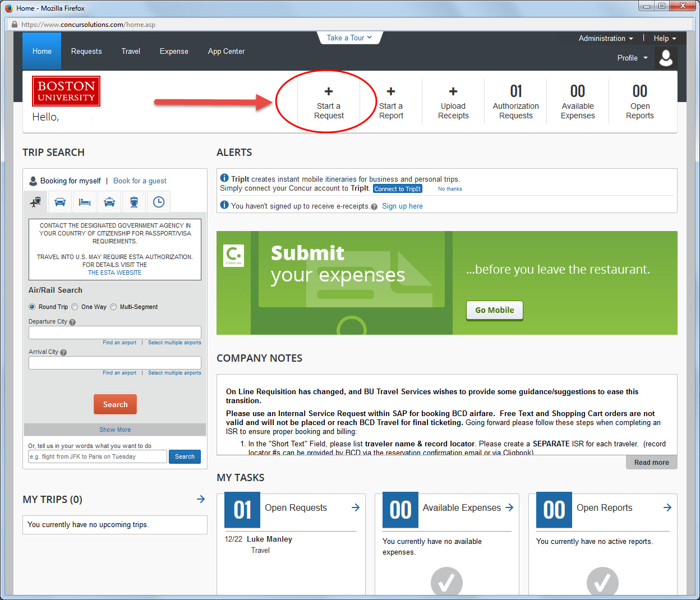Image resolution: width=700 pixels, height=600 pixels.
Task: Select the taxi/limo search tab icon
Action: (109, 202)
